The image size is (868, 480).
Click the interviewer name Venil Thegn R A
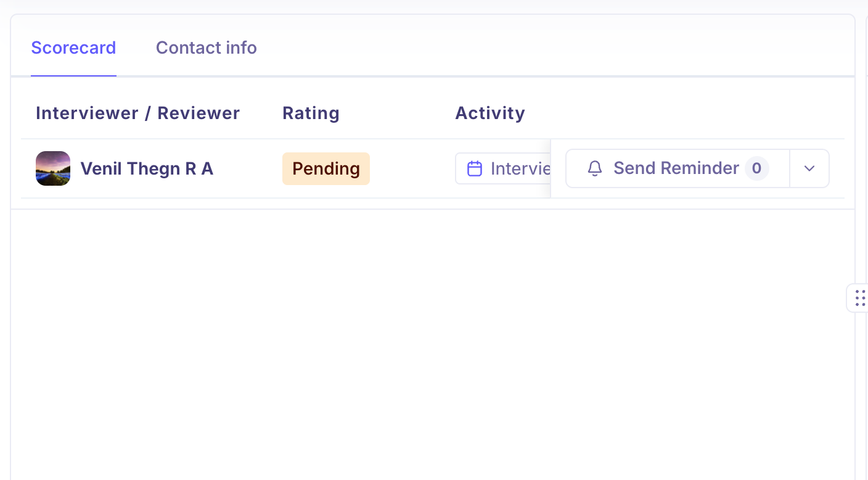click(x=147, y=168)
